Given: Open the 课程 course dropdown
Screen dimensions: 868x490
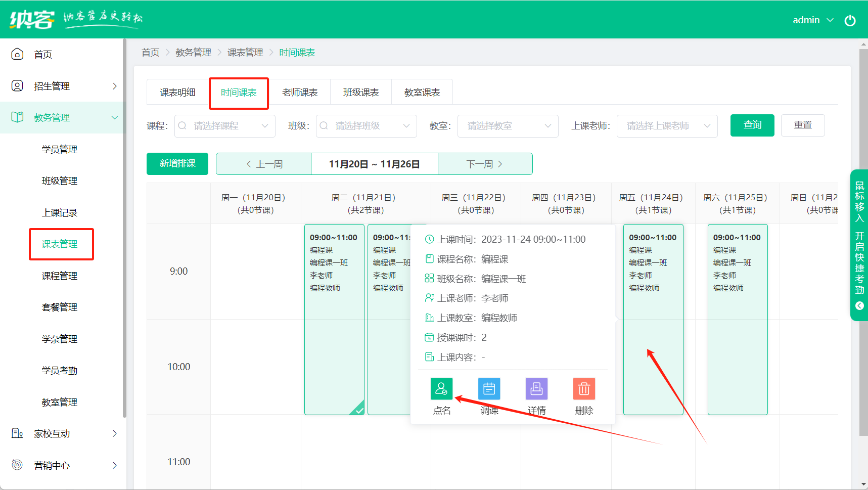Looking at the screenshot, I should 225,126.
